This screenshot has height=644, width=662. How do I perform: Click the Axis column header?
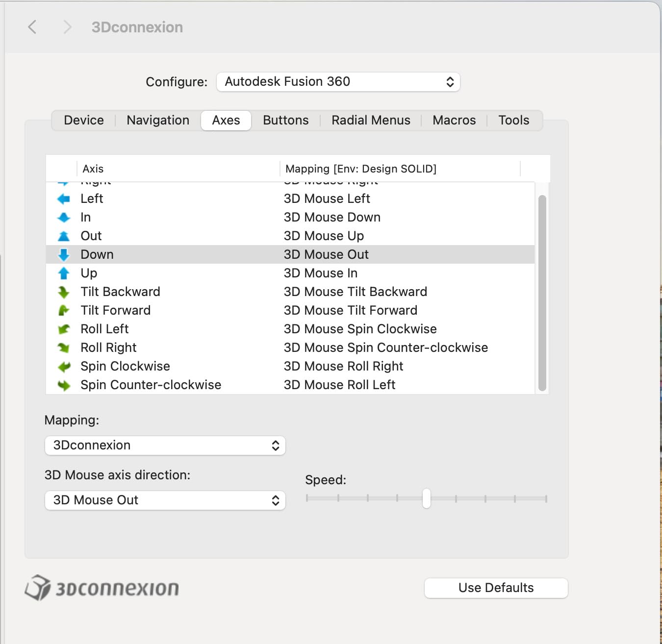[x=178, y=169]
